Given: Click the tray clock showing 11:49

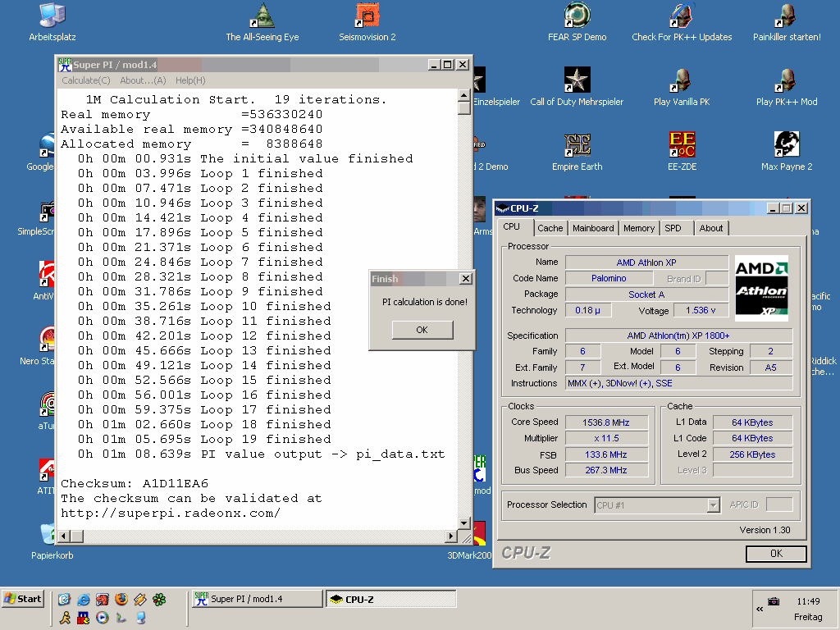Looking at the screenshot, I should (x=808, y=601).
